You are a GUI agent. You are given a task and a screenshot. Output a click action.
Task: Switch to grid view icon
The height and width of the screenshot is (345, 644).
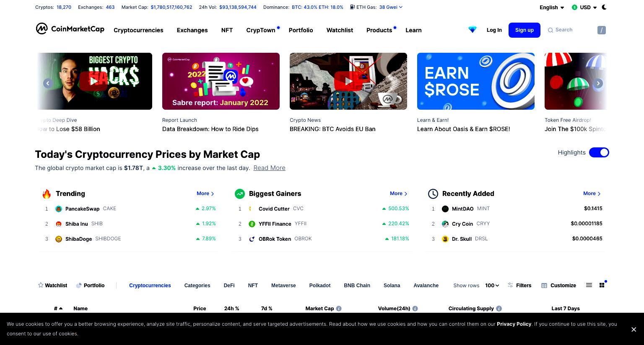pyautogui.click(x=602, y=285)
